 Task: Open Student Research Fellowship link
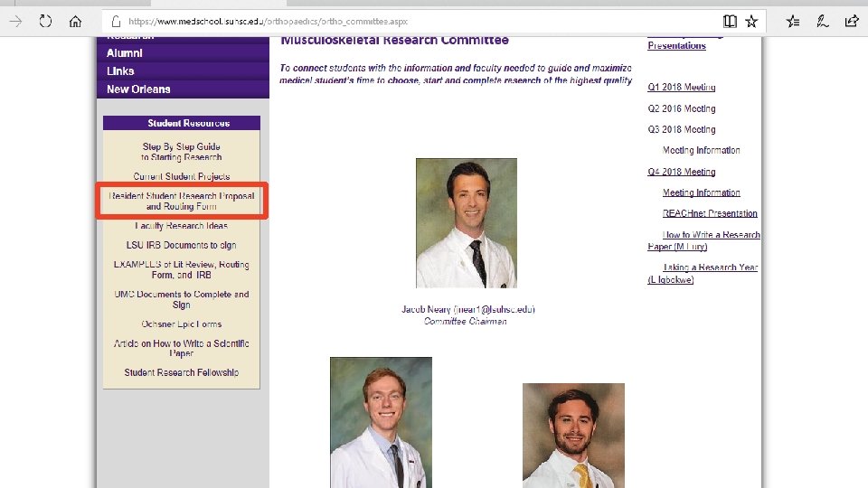182,373
